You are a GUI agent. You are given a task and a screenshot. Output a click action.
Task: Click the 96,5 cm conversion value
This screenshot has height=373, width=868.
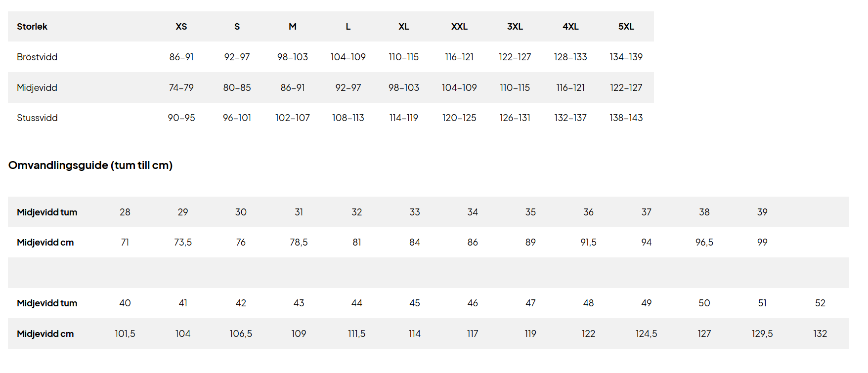click(704, 243)
